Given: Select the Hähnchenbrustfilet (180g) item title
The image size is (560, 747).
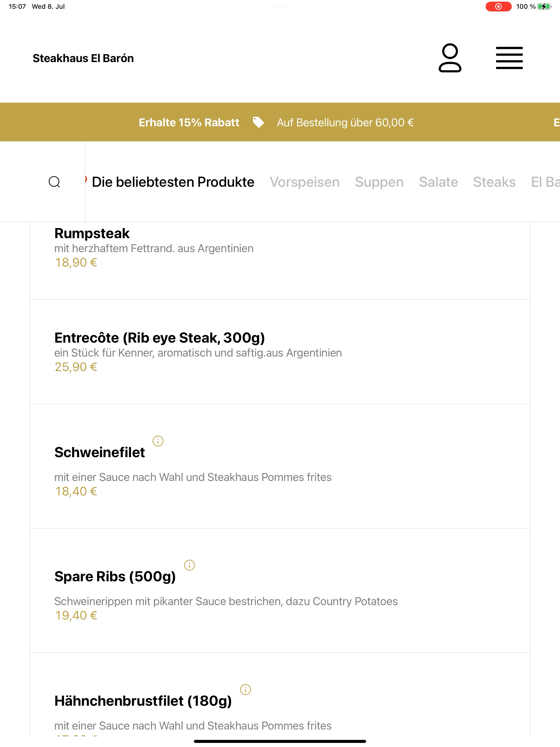Looking at the screenshot, I should tap(143, 701).
